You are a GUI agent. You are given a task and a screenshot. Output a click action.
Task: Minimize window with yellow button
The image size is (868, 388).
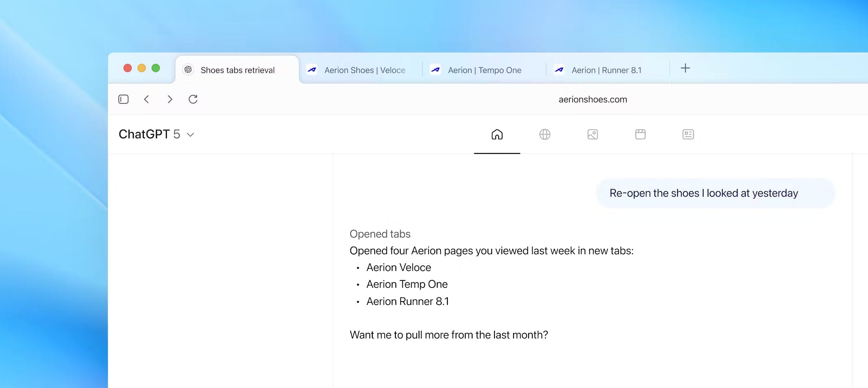pyautogui.click(x=142, y=68)
